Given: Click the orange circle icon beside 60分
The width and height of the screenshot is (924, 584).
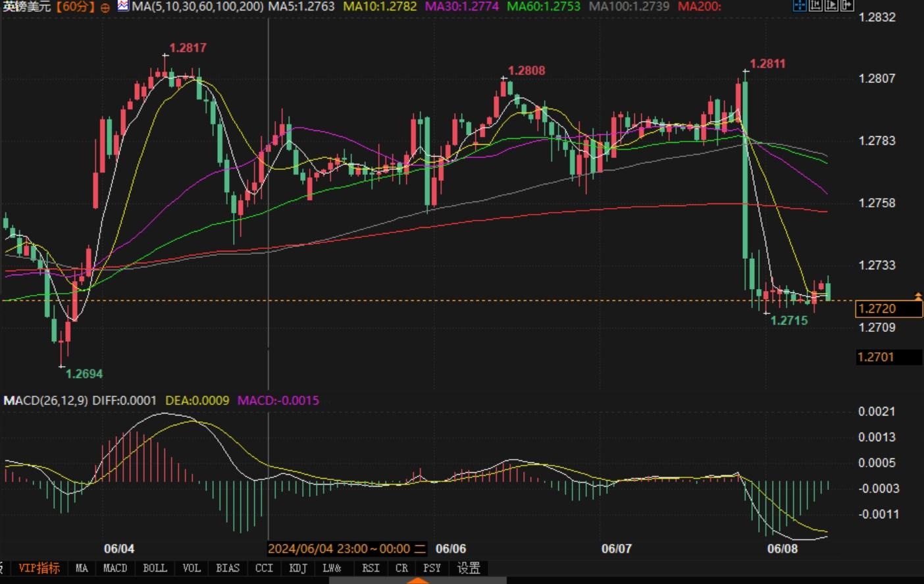Looking at the screenshot, I should pyautogui.click(x=105, y=7).
